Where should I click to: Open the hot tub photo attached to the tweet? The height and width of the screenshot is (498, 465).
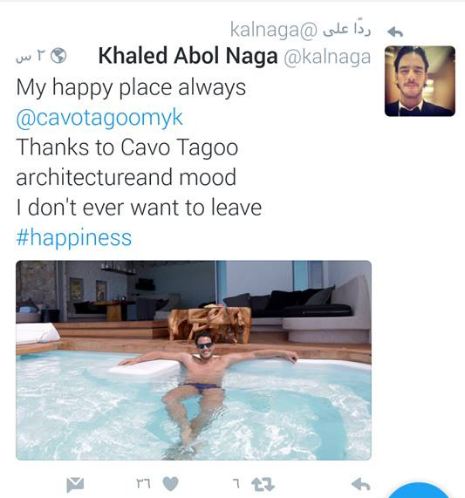(x=194, y=360)
